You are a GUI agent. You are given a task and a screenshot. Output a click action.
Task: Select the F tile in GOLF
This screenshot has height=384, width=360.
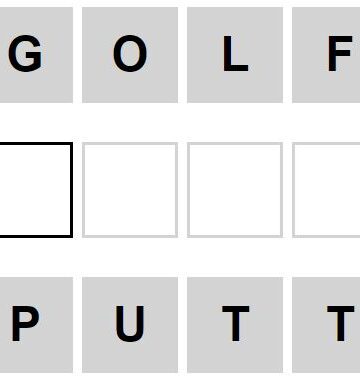[x=326, y=55]
